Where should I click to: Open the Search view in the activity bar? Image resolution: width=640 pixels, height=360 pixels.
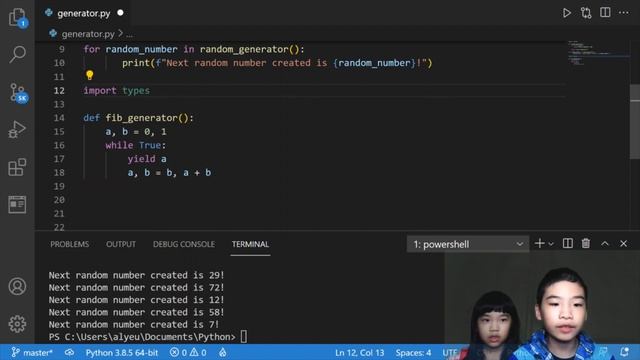point(17,54)
